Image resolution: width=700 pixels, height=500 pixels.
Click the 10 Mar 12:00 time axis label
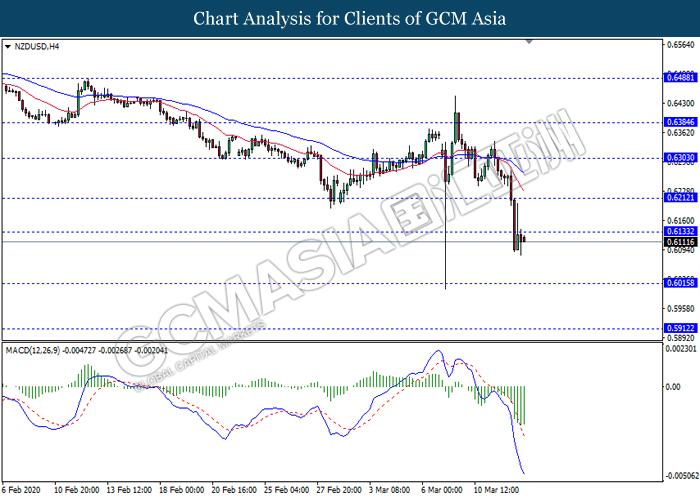tap(496, 490)
